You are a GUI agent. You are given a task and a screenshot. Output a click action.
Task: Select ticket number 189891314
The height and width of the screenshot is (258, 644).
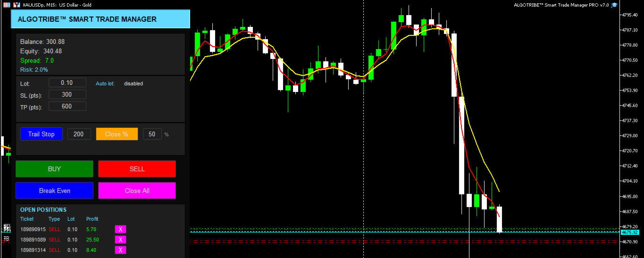pos(33,250)
